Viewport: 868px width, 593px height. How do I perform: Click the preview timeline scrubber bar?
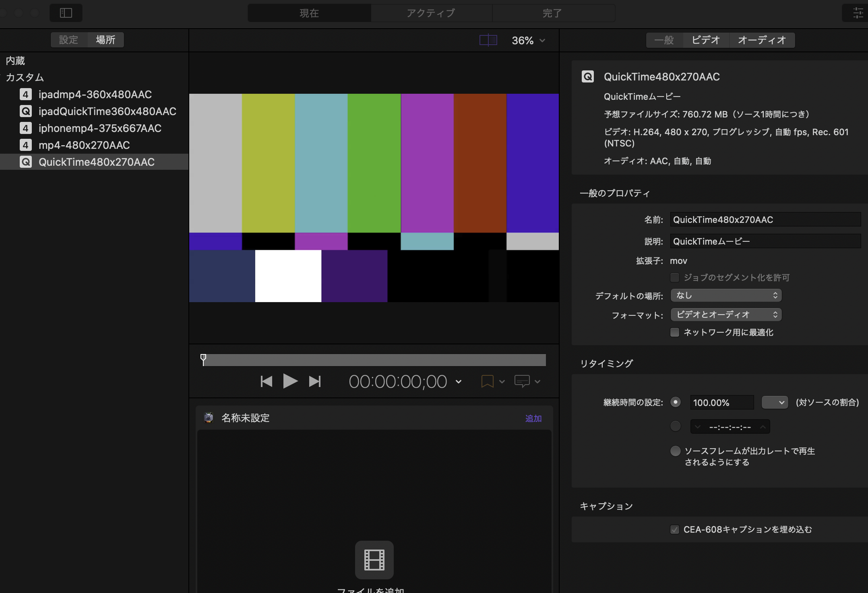tap(374, 360)
